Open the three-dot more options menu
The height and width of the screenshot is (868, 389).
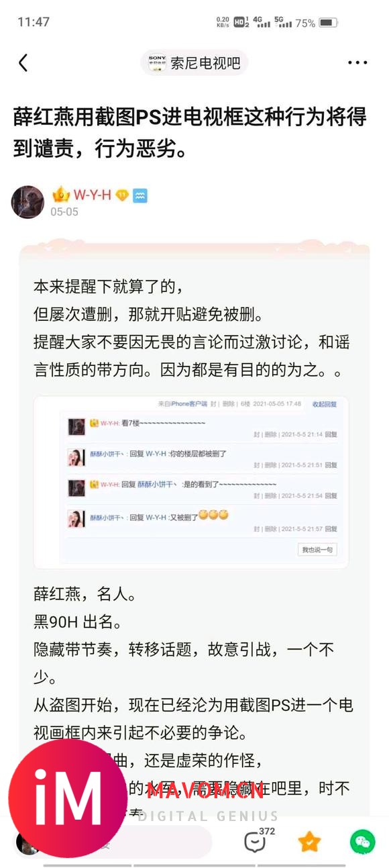[357, 63]
